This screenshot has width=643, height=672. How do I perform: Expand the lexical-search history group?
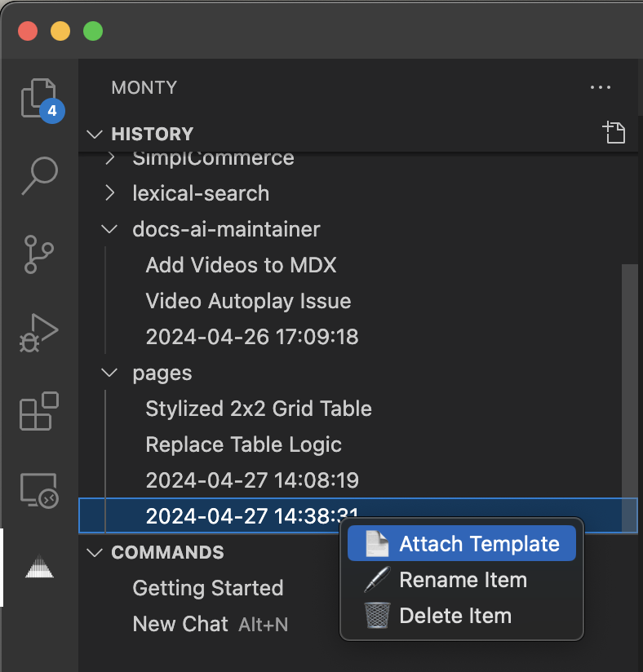click(110, 193)
